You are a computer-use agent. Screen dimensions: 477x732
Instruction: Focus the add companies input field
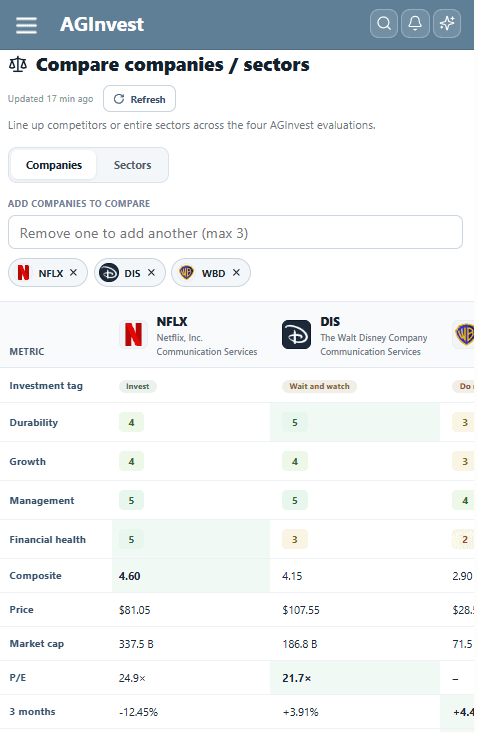[235, 232]
